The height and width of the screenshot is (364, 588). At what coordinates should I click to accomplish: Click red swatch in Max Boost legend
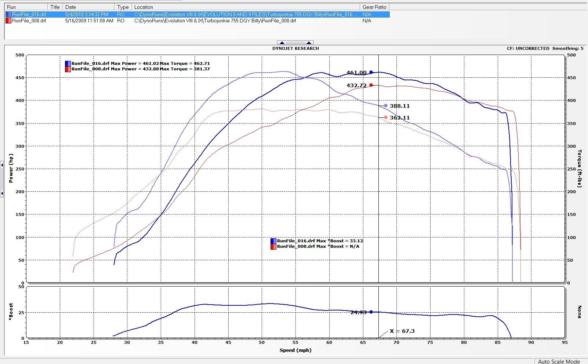point(273,247)
